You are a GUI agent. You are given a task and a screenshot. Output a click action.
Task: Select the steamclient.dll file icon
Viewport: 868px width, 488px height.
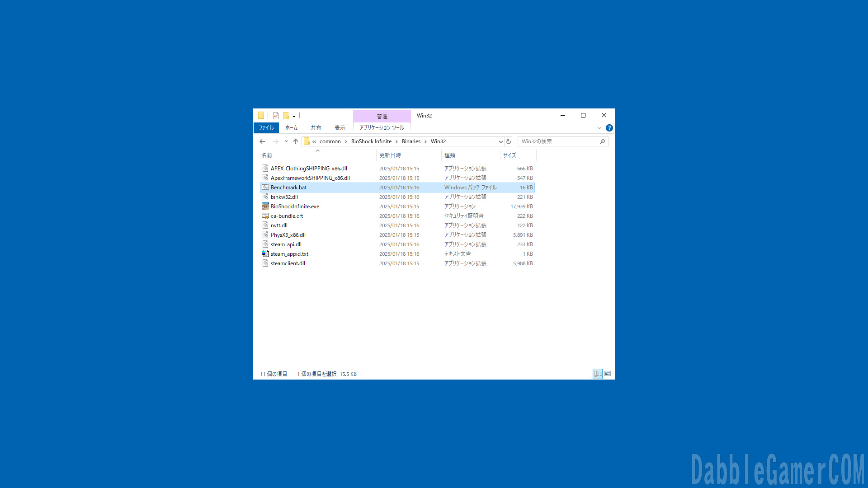(x=265, y=263)
